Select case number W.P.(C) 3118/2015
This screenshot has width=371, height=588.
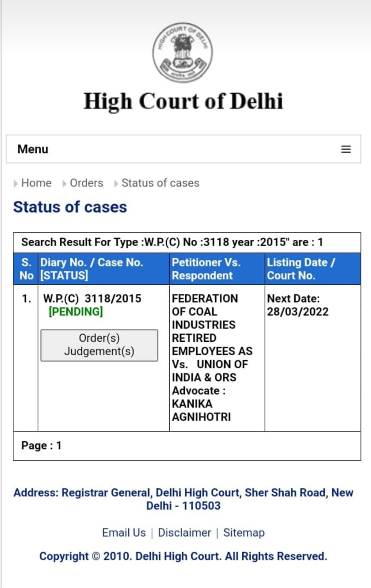(x=92, y=299)
